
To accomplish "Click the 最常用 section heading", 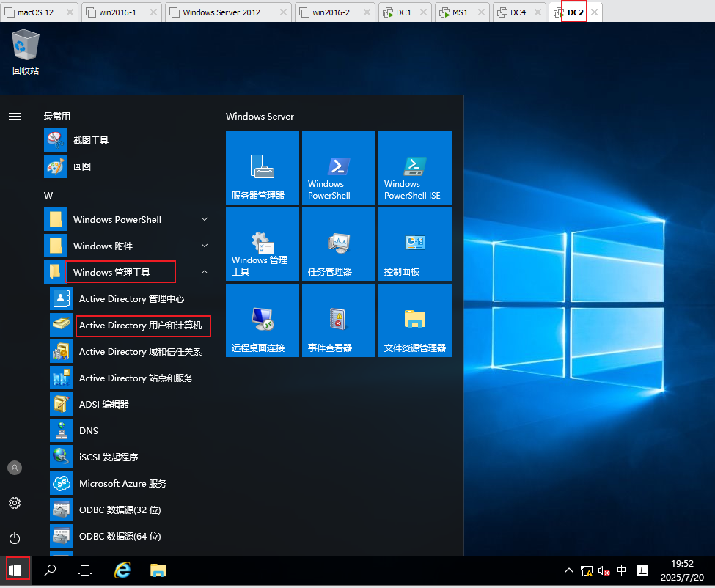I will 57,117.
